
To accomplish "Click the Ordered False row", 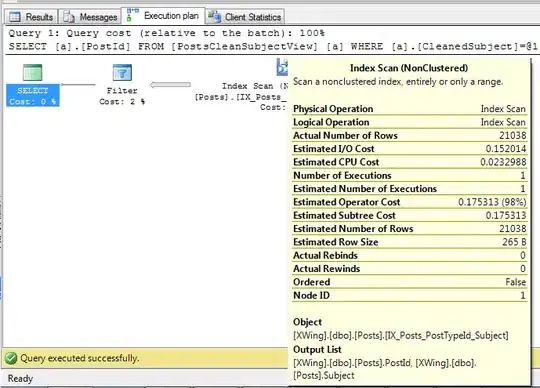I will pos(409,282).
